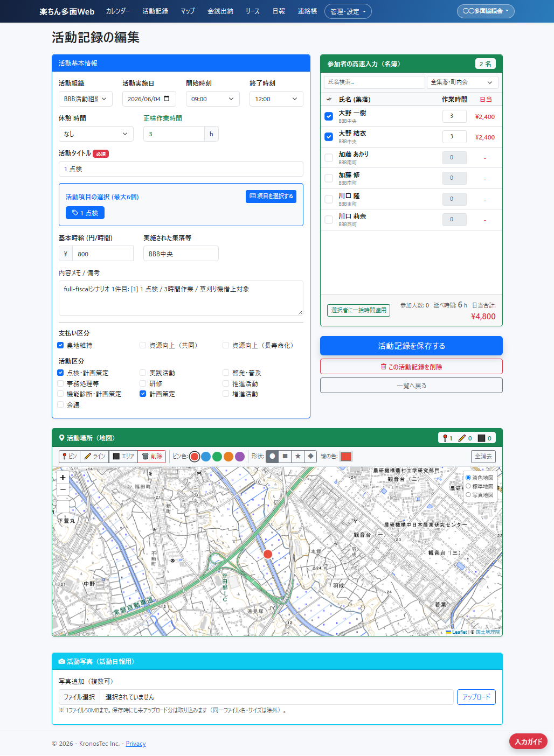Click 活動記録を保存する button

point(411,346)
